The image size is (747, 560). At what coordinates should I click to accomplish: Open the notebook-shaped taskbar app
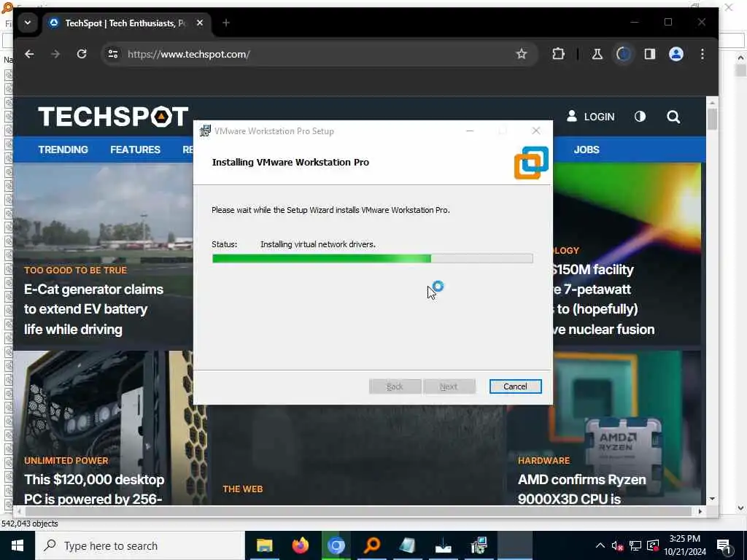coord(407,545)
